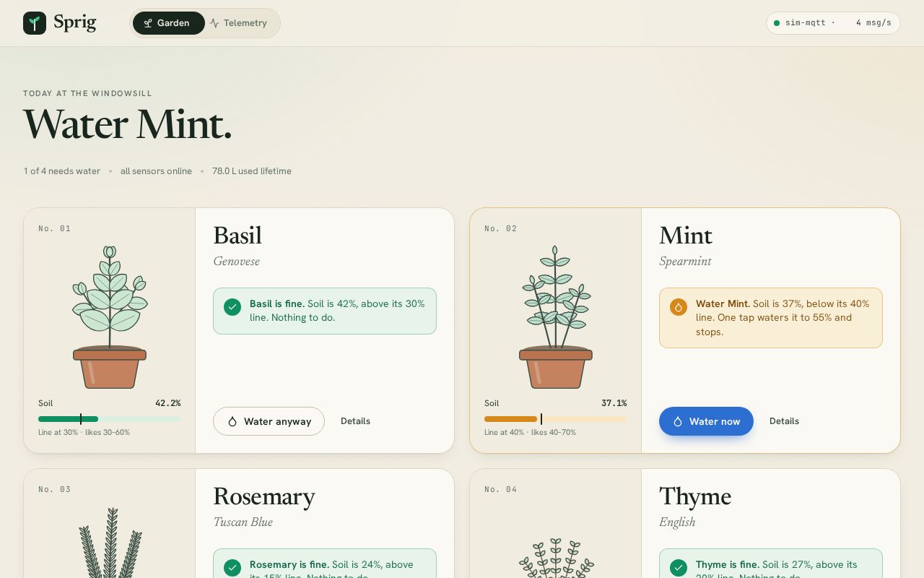Screen dimensions: 924x578
Task: Switch to the Garden tab
Action: [x=168, y=23]
